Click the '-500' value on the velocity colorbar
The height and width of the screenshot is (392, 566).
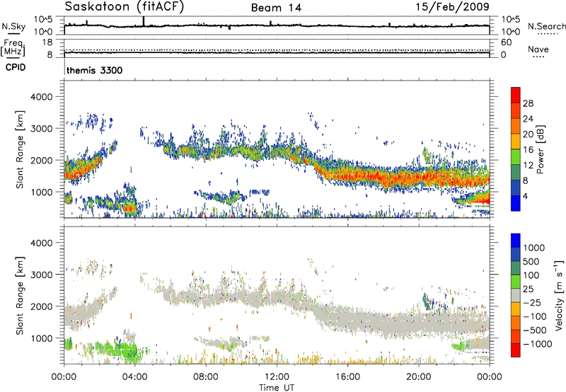tap(534, 330)
